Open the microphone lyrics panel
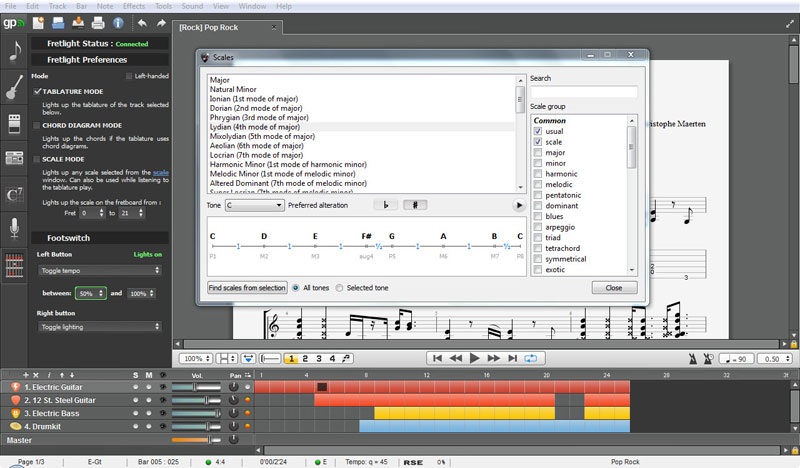The image size is (800, 468). tap(15, 228)
